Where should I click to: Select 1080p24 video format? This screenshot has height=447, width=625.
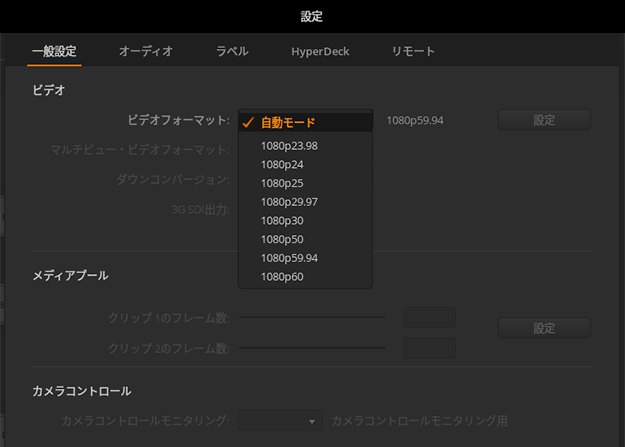(282, 165)
